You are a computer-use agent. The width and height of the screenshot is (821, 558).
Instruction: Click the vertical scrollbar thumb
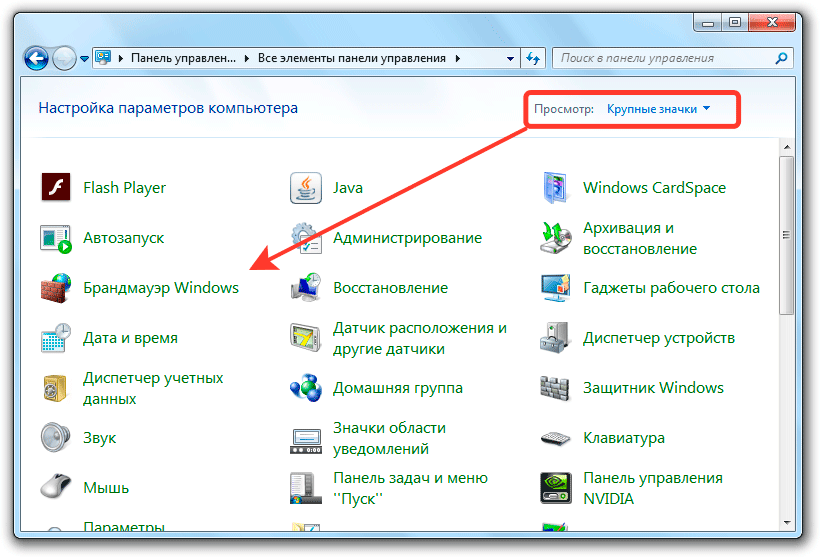[x=786, y=236]
